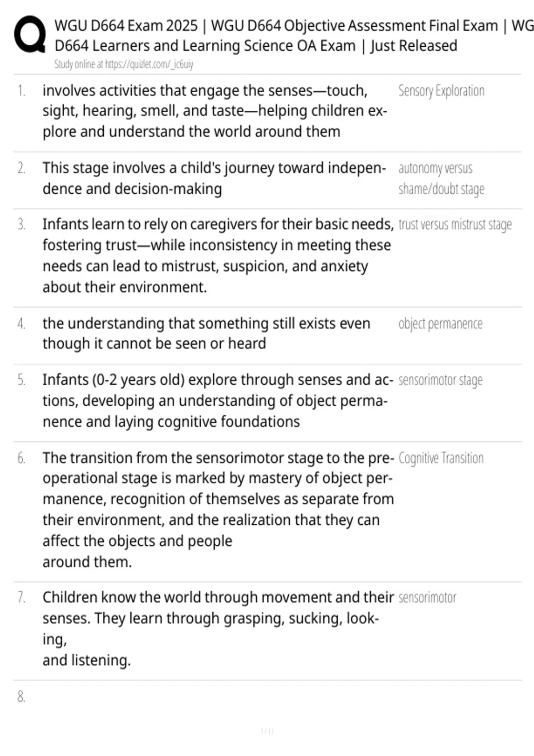Click the sensorimotor term in item 7

coord(427,597)
